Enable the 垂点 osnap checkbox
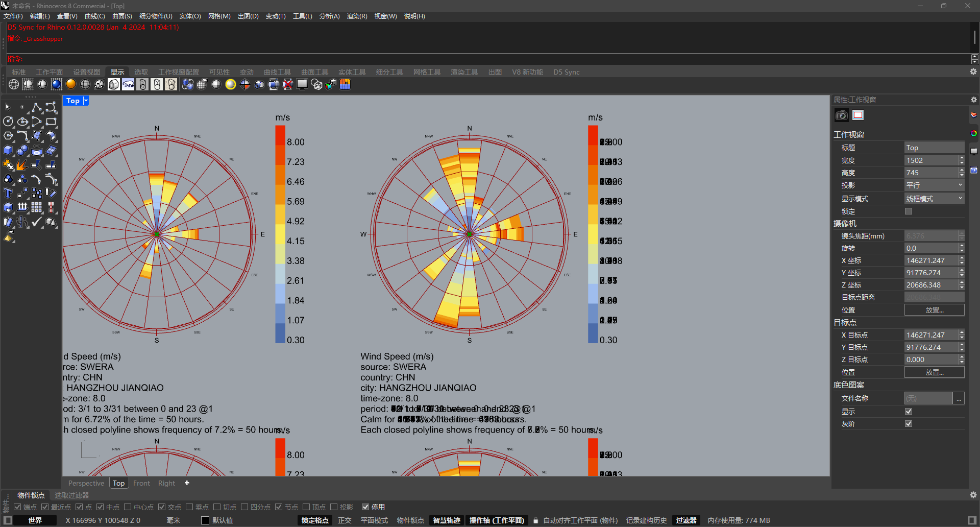 coord(189,507)
